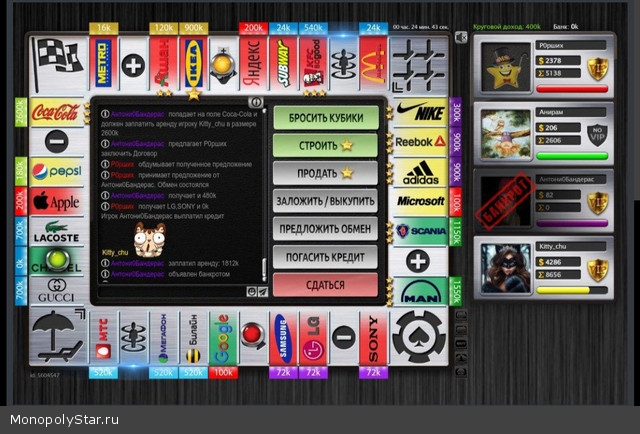640x434 pixels.
Task: Select the Яндекс board cell
Action: (x=253, y=63)
